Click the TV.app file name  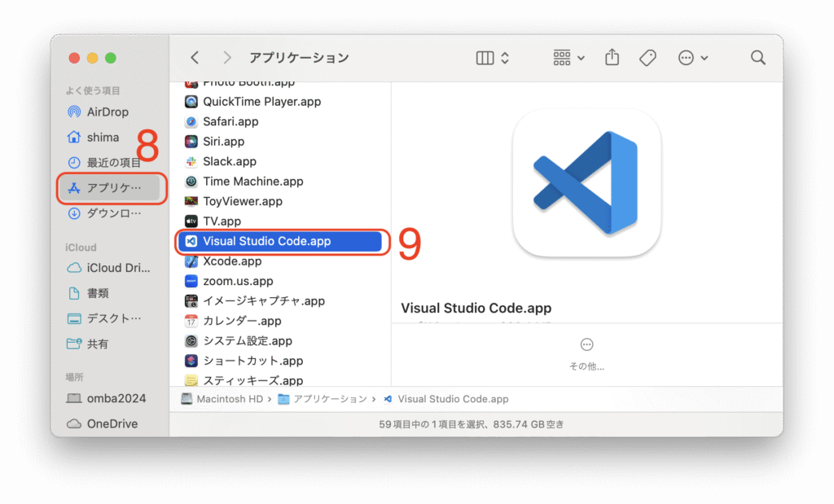tap(222, 221)
